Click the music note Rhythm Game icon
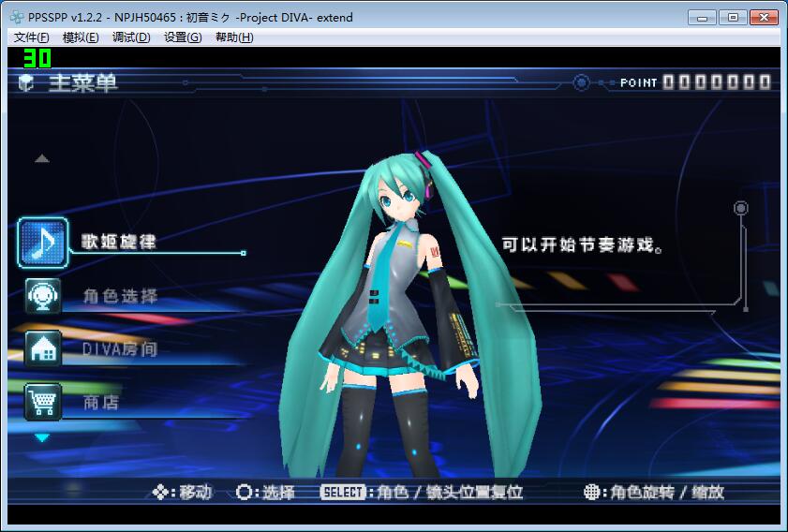This screenshot has height=532, width=788. pyautogui.click(x=43, y=243)
